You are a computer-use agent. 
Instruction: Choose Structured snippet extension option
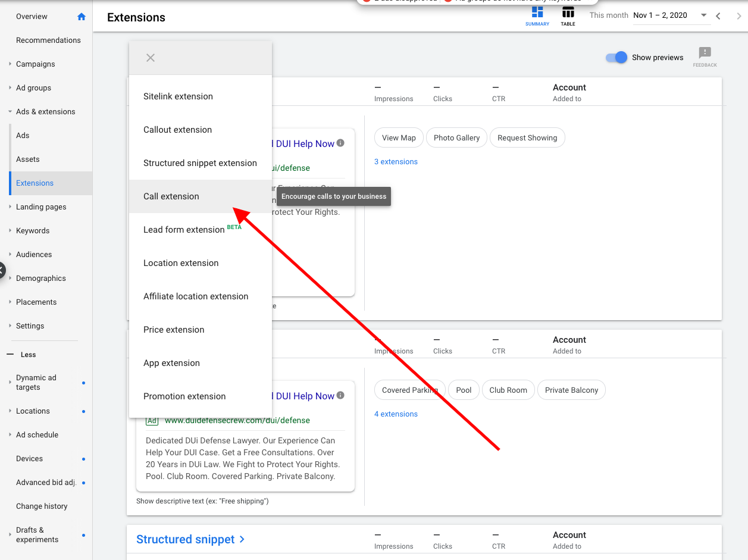click(201, 163)
